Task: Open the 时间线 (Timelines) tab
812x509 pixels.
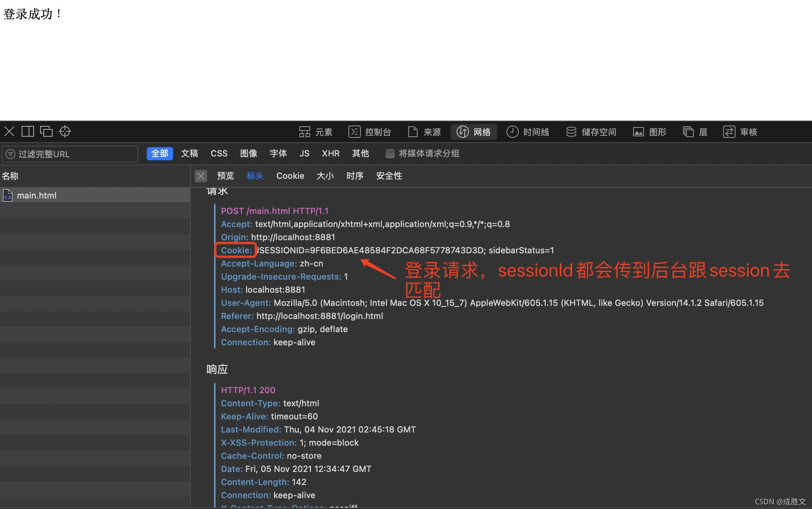Action: [528, 132]
